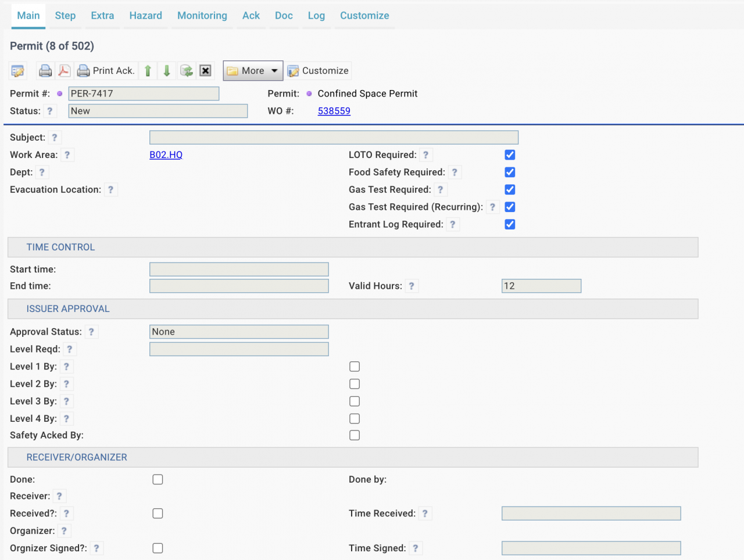Screen dimensions: 744x560
Task: Uncheck Gas Test Required checkbox
Action: point(510,189)
